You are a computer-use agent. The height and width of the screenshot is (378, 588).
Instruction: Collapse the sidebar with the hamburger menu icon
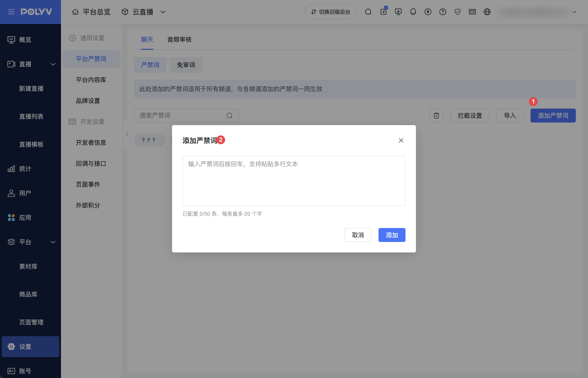click(11, 12)
